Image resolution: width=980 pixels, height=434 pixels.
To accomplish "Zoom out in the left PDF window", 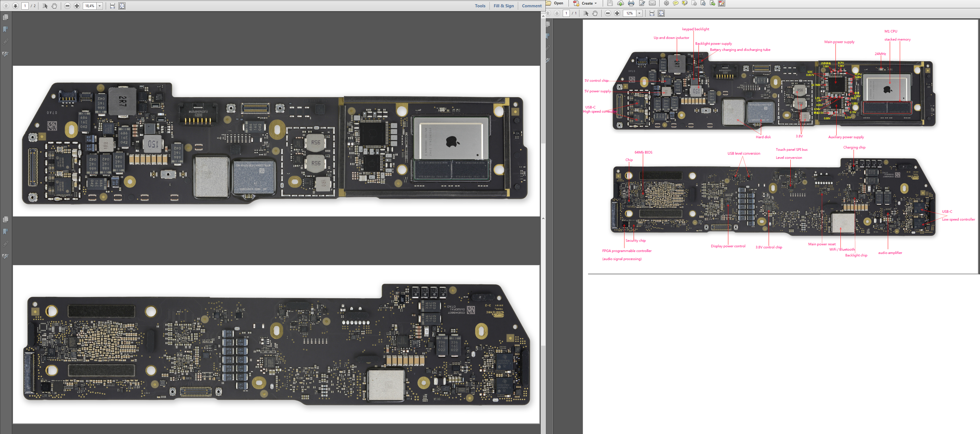I will [67, 6].
